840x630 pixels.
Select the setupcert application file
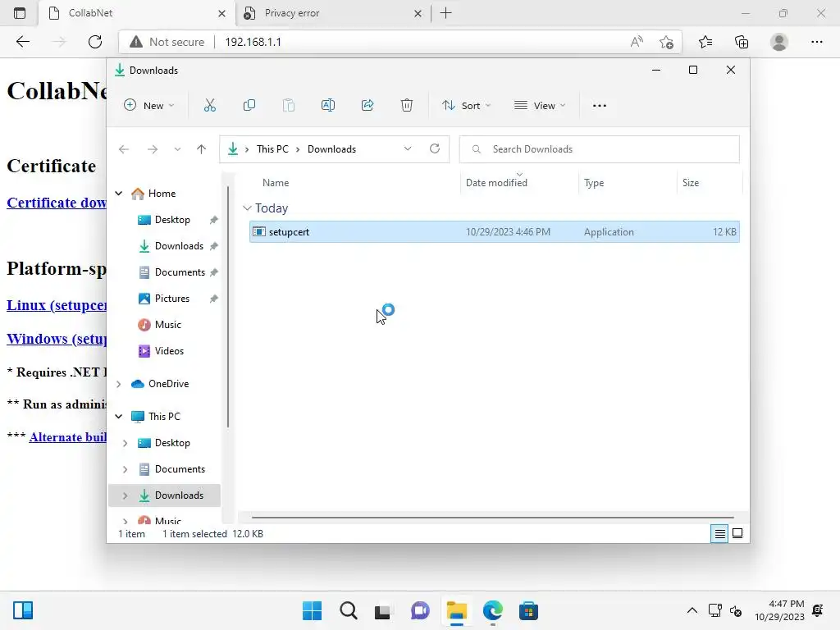[x=494, y=232]
